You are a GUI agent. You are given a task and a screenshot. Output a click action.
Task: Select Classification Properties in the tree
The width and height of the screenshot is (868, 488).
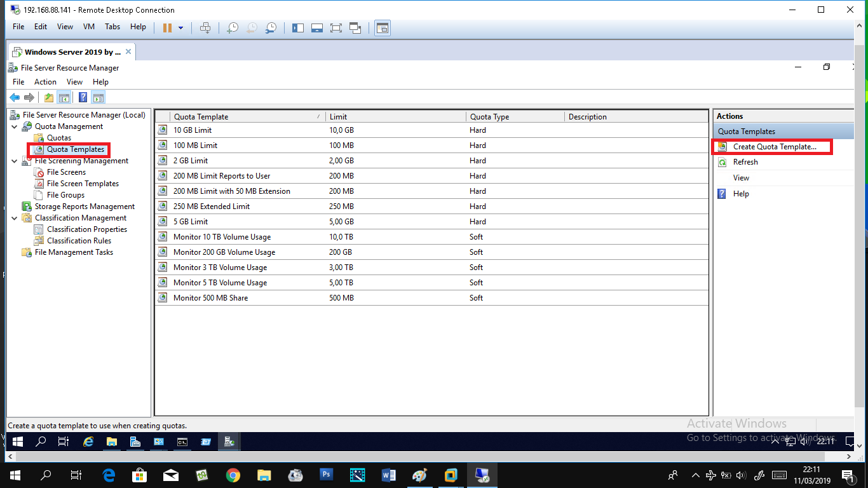pos(87,229)
